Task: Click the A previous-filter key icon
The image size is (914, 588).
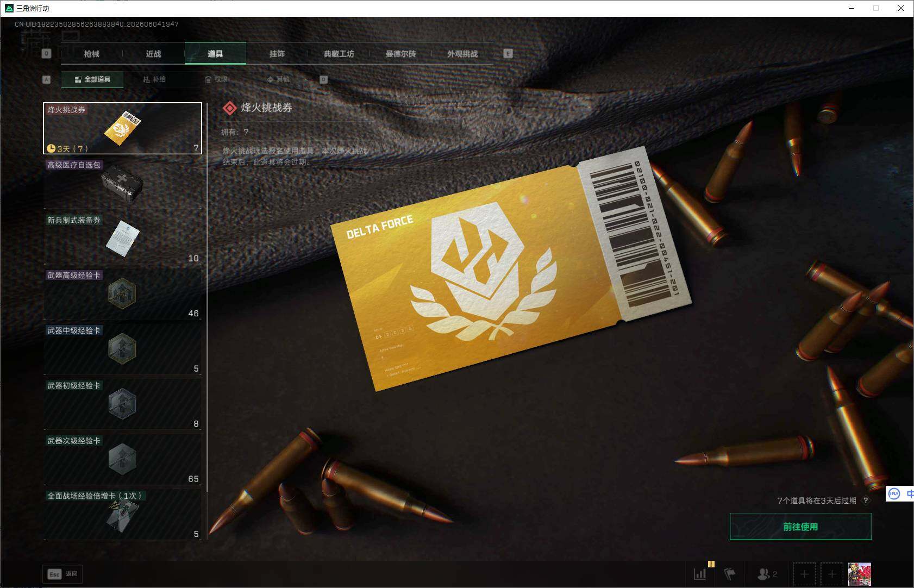Action: coord(46,79)
